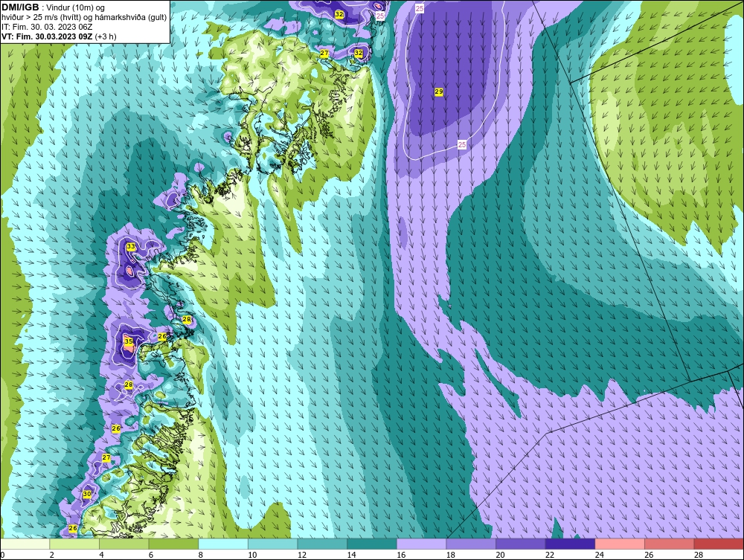This screenshot has height=560, width=744.
Task: Pick the 0–2 m/s pale yellow legend swatch
Action: (x=25, y=544)
